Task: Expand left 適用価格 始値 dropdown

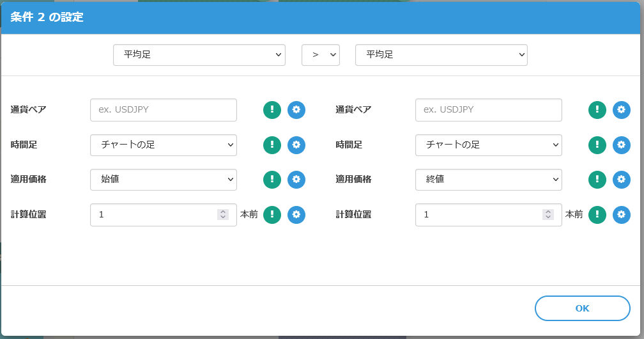Action: [164, 180]
